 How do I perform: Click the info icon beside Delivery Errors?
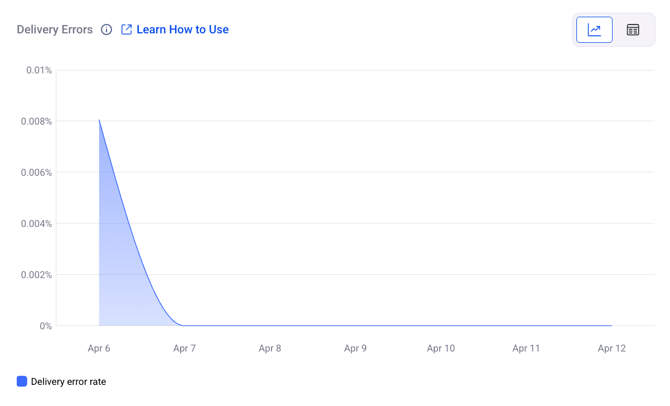pos(106,30)
